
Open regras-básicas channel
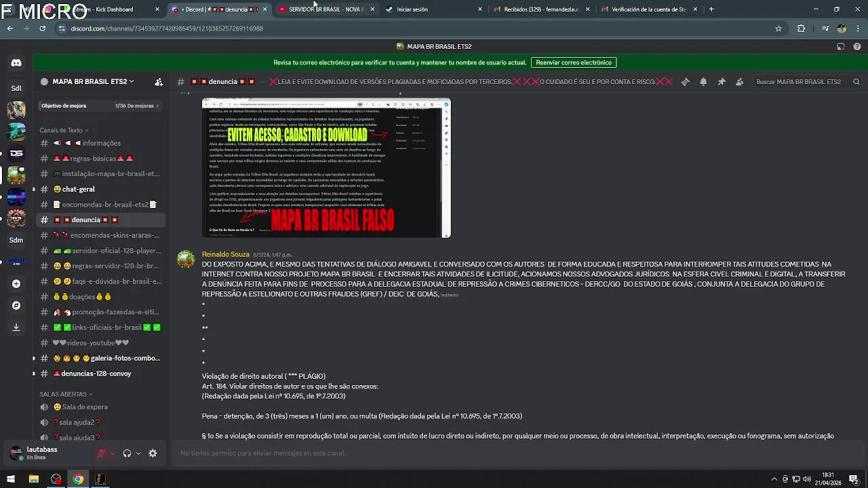coord(100,158)
